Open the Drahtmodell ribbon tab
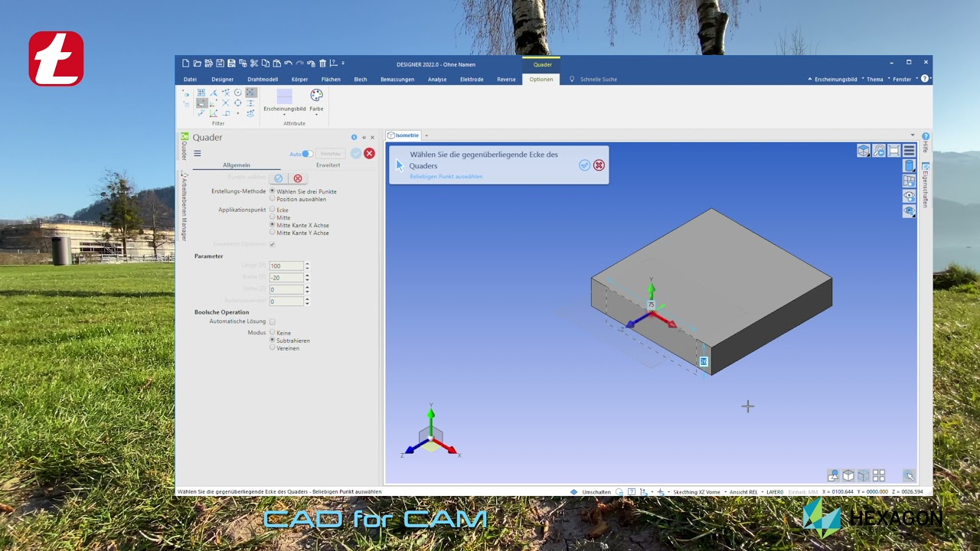This screenshot has height=551, width=980. click(263, 80)
